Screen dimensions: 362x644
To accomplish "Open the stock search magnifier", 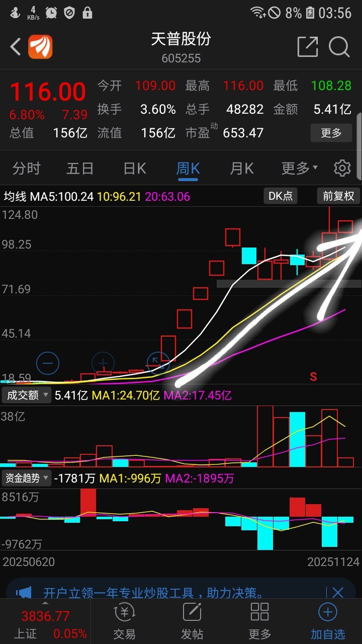I will coord(339,47).
